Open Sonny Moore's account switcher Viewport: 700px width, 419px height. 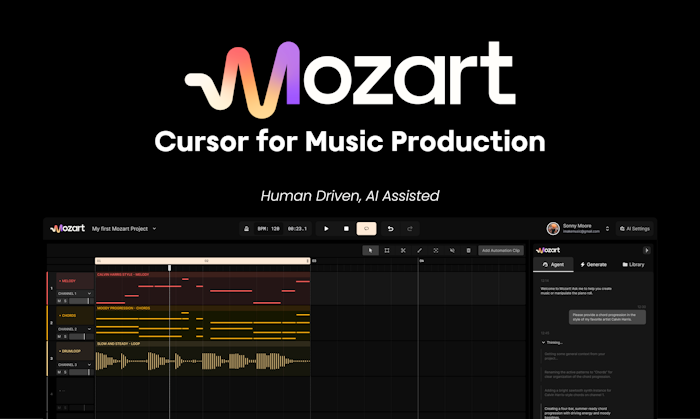tap(607, 228)
